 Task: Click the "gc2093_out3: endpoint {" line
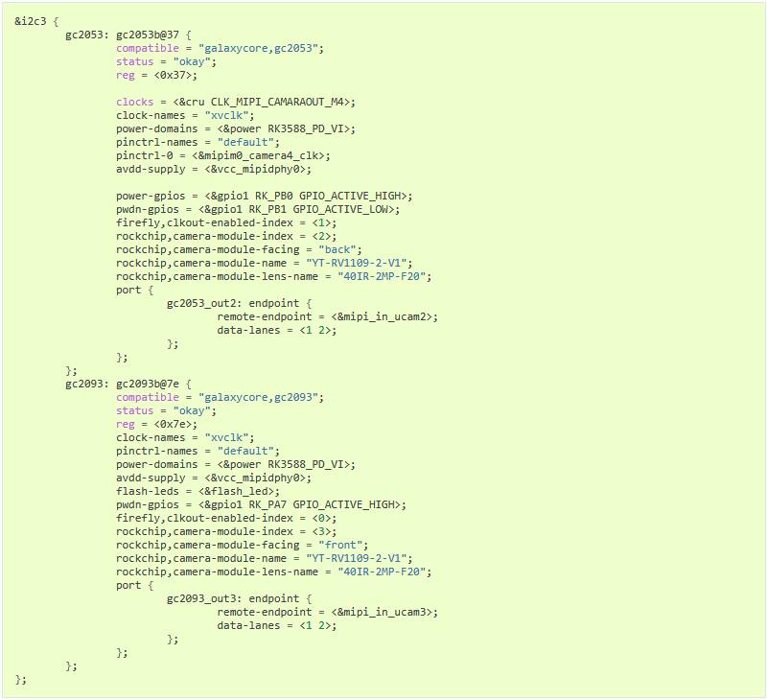point(239,598)
